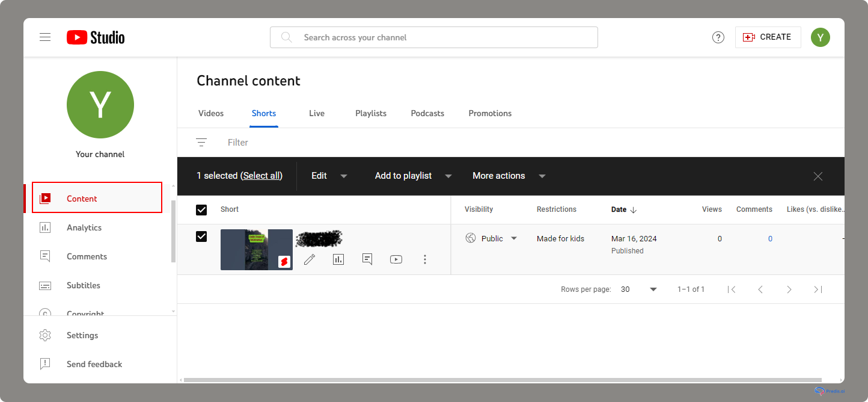Open the three-dot options menu for the short
This screenshot has width=868, height=402.
pyautogui.click(x=425, y=259)
